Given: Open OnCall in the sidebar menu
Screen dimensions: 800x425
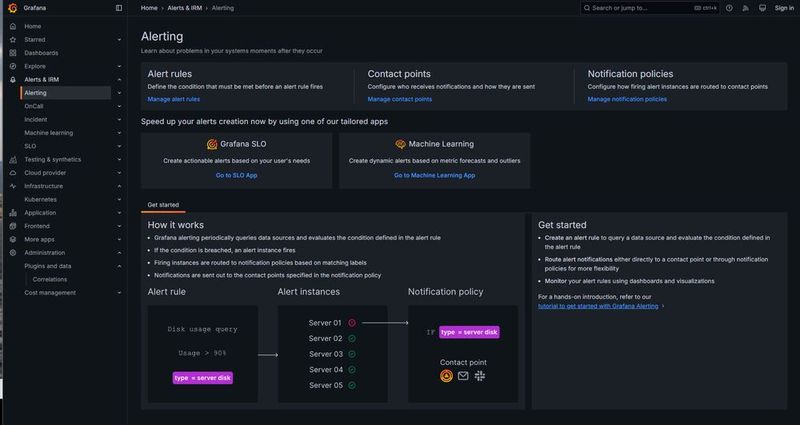Looking at the screenshot, I should click(34, 106).
